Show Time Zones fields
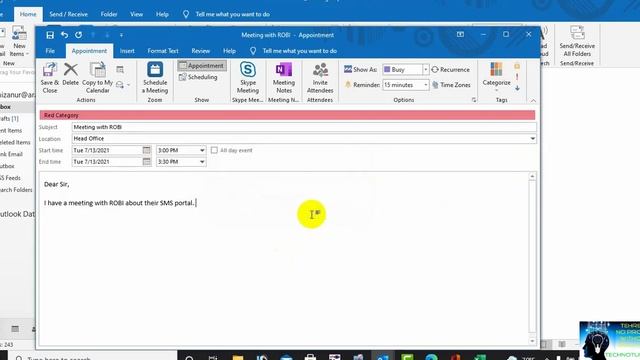Screen dimensions: 640x360 pos(451,85)
